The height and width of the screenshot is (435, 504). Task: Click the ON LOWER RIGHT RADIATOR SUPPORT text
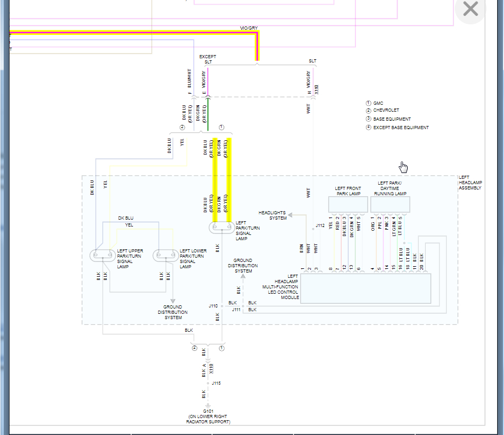(208, 419)
